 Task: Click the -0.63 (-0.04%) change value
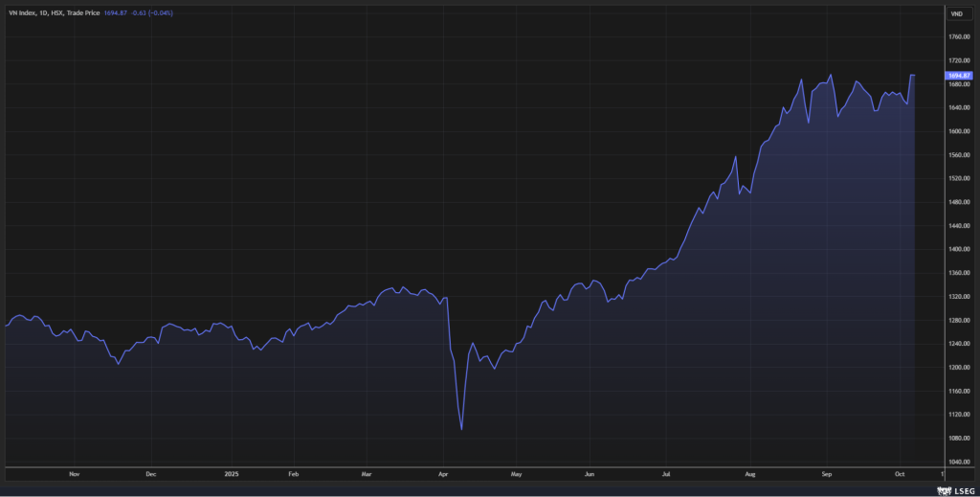tap(147, 13)
